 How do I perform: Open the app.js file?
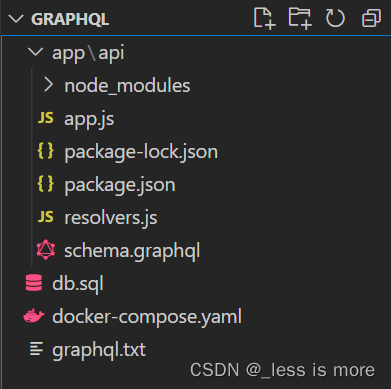pos(89,119)
